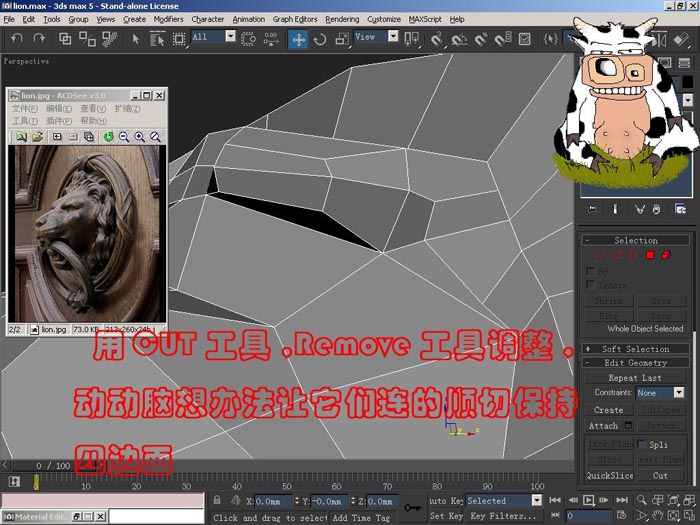Toggle the By Vertex checkbox
The width and height of the screenshot is (700, 525).
(x=590, y=271)
